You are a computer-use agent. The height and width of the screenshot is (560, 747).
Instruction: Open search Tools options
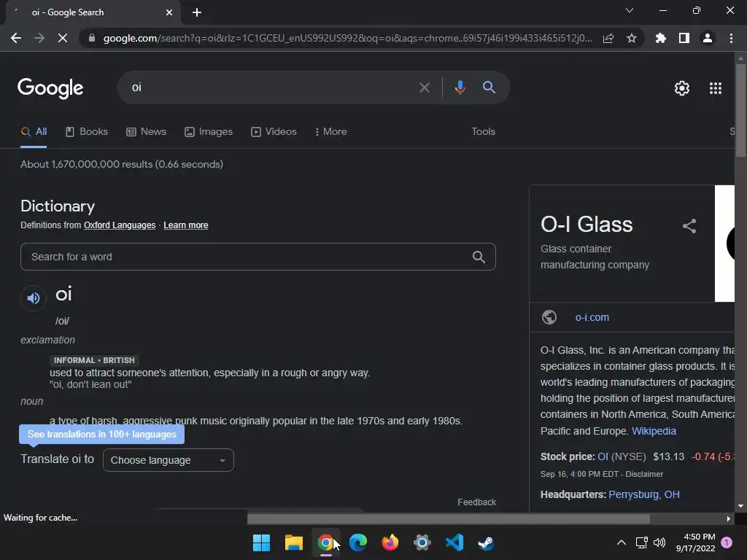[483, 132]
